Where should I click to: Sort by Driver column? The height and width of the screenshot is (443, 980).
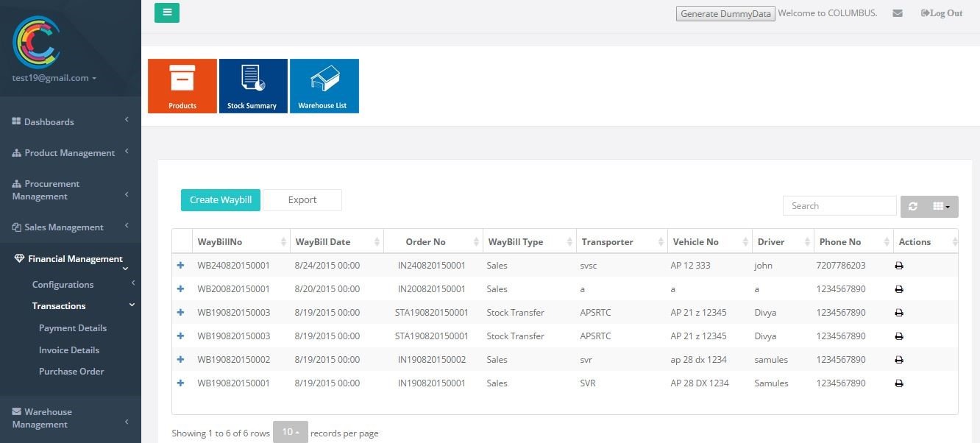point(782,241)
